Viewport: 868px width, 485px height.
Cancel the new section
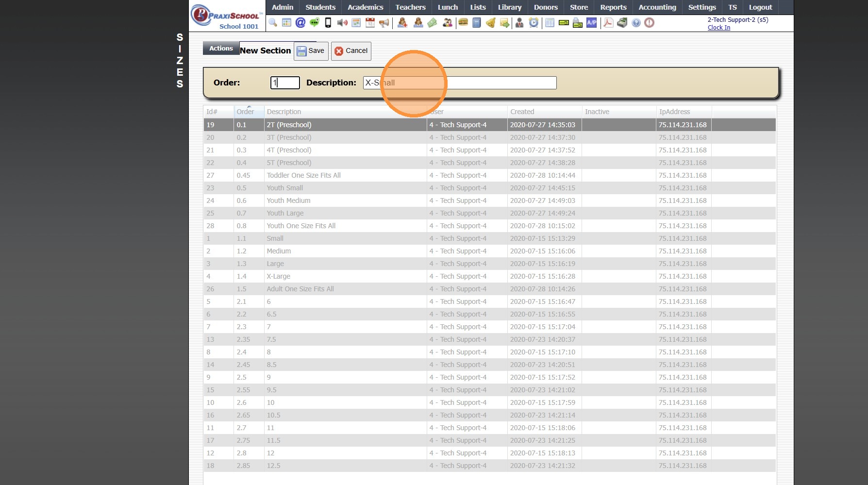click(351, 51)
